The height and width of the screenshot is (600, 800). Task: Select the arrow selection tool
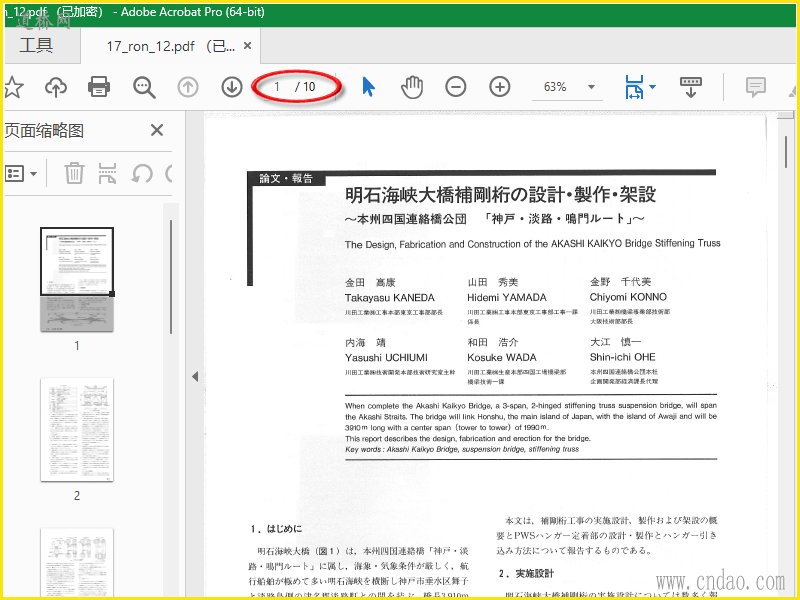(368, 87)
